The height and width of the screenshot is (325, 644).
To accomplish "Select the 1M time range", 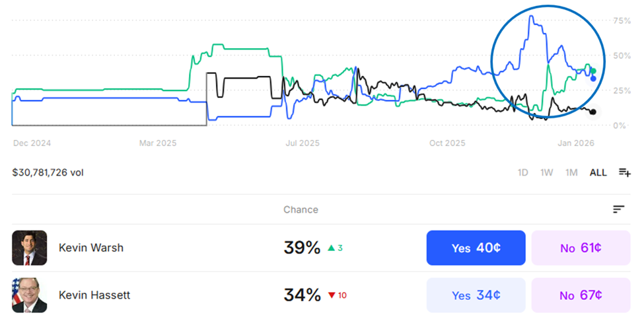I will tap(571, 172).
